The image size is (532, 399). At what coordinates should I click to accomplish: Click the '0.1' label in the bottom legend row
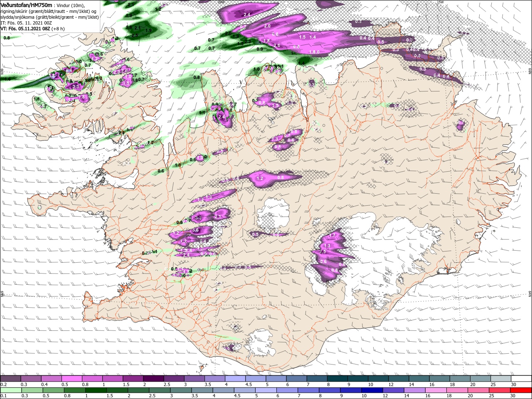(4, 396)
